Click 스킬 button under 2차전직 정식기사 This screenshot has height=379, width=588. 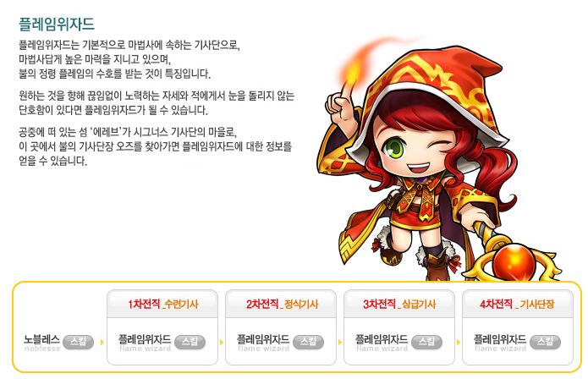[308, 342]
